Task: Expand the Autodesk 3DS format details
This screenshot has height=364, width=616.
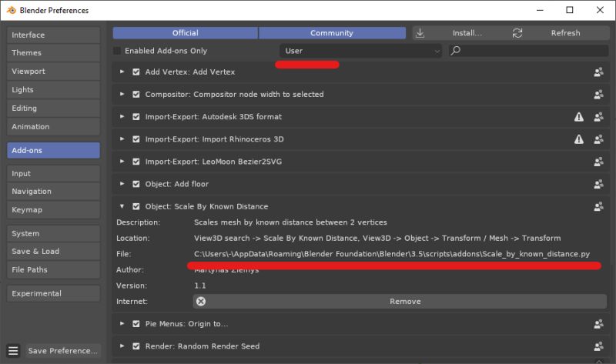Action: click(122, 116)
